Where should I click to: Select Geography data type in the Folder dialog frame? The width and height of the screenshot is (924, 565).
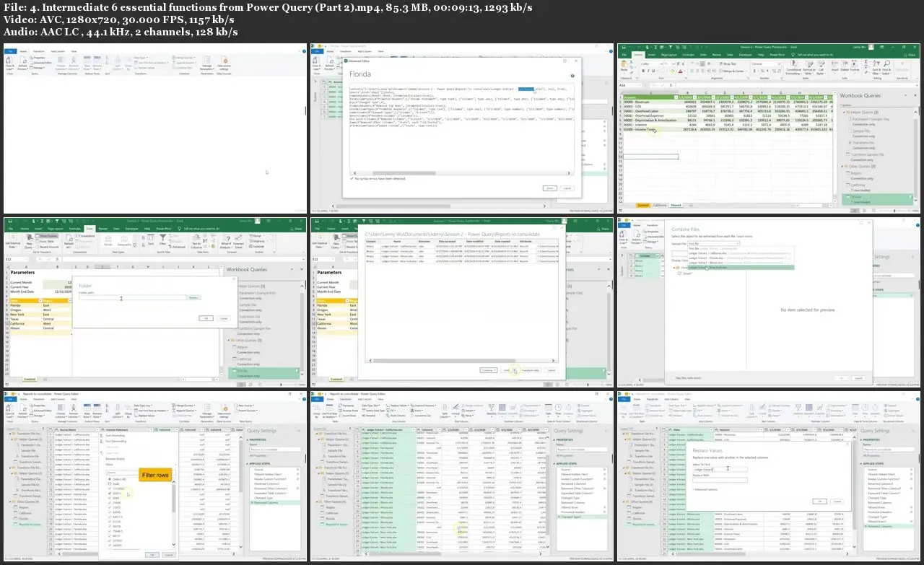(124, 240)
